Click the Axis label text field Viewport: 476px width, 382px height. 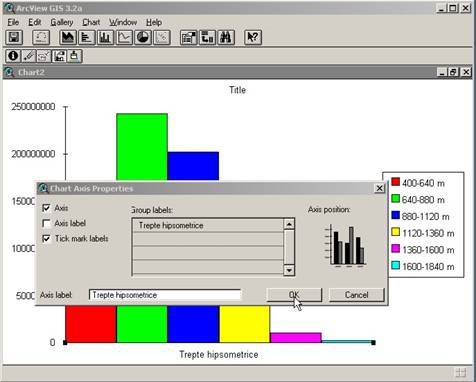(165, 295)
